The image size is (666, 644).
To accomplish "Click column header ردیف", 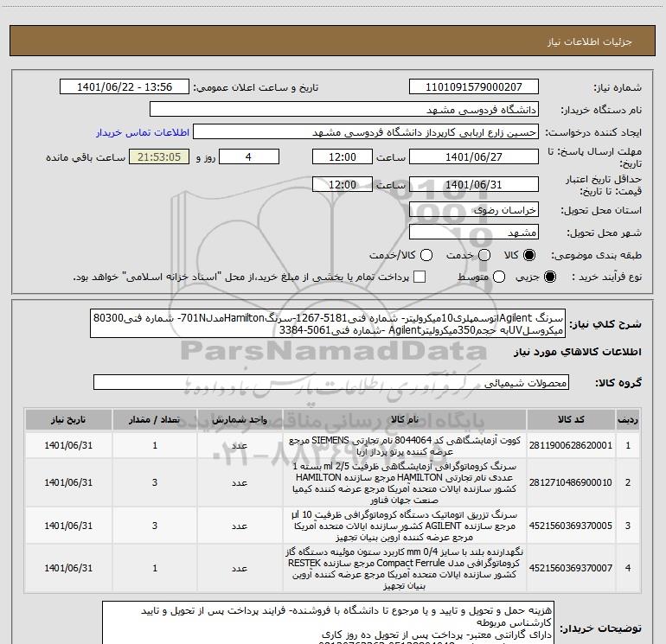I will 628,420.
